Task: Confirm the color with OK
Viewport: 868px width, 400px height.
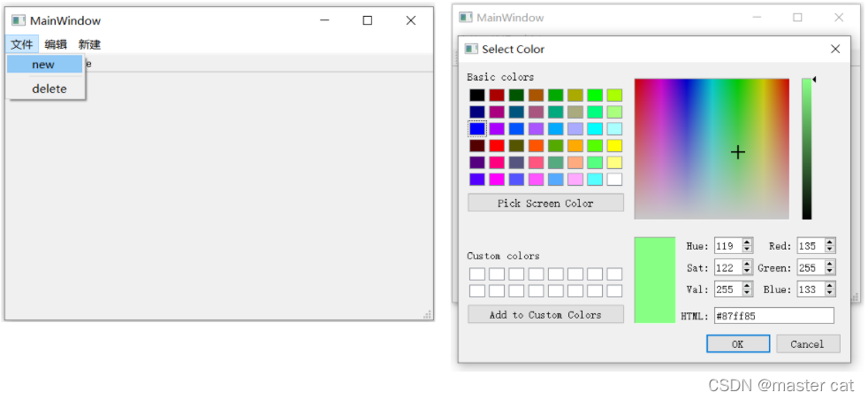Action: point(738,343)
